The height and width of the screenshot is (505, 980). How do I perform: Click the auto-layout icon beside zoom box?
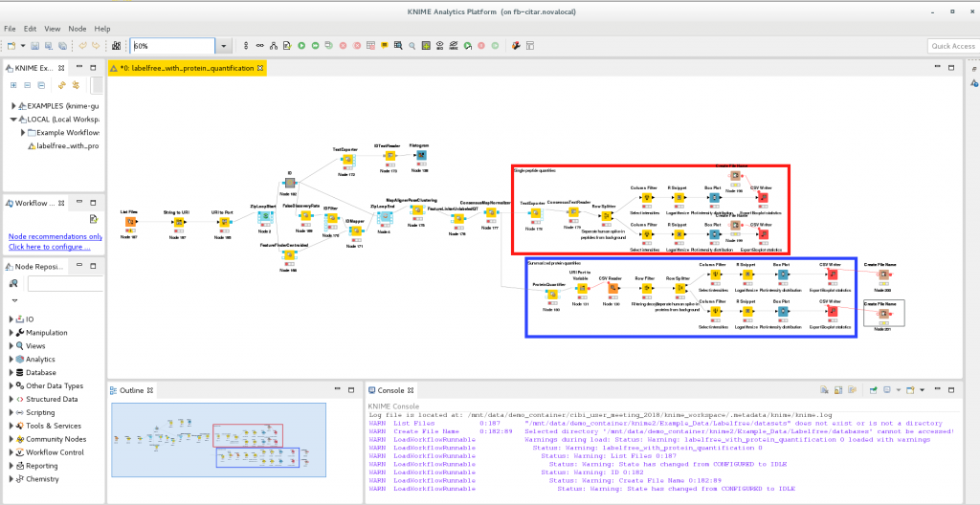click(x=116, y=46)
